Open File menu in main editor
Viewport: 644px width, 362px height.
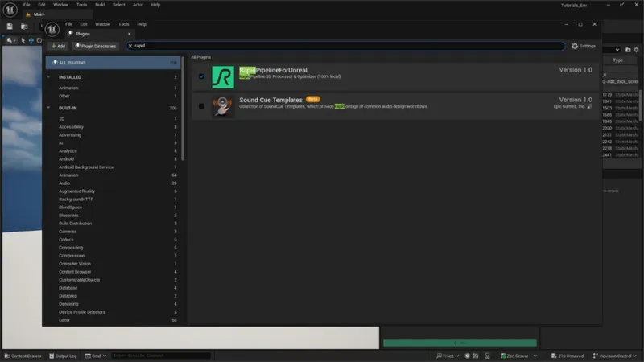tap(27, 5)
